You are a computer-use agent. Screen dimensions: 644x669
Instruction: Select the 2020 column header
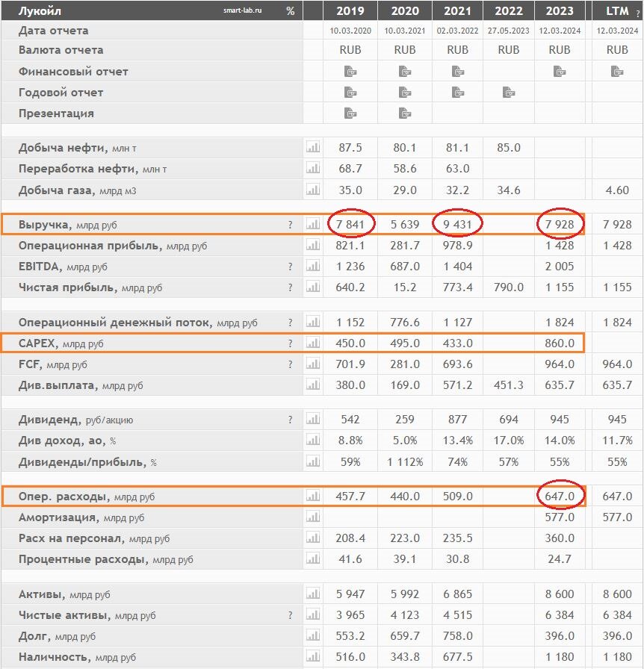click(x=404, y=10)
